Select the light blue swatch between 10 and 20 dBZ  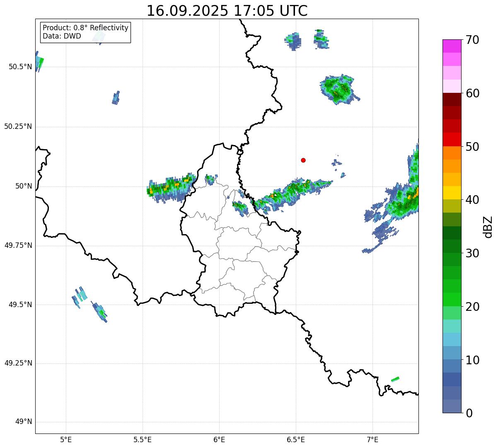click(452, 339)
